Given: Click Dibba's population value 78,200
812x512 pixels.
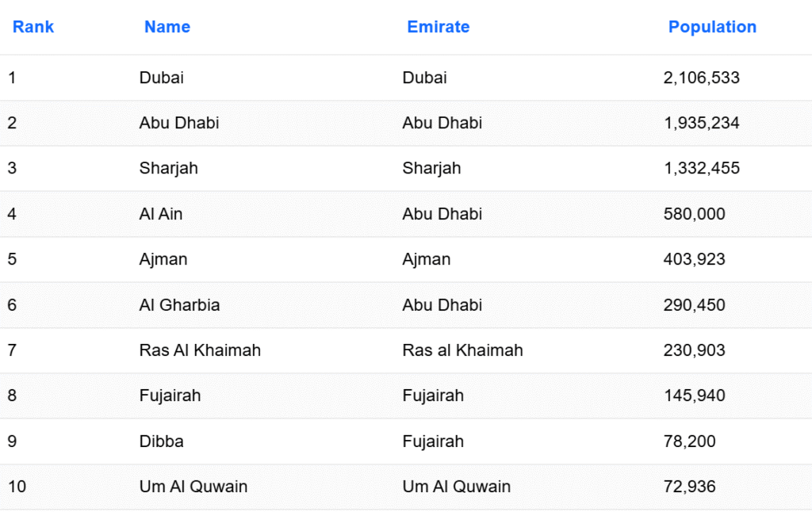Looking at the screenshot, I should [x=690, y=441].
